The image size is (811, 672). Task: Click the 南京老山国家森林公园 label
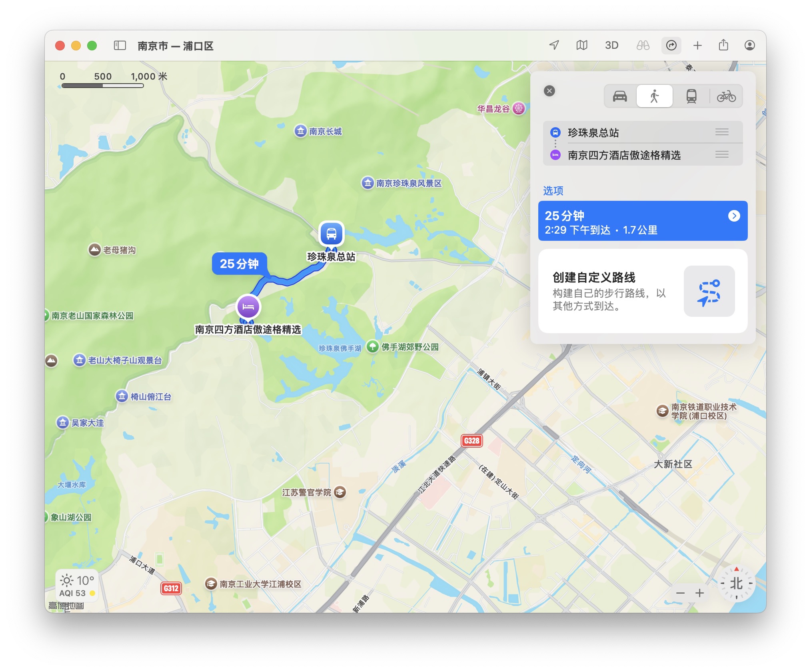pos(92,315)
